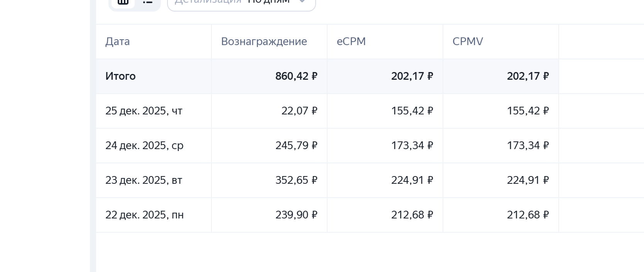Select the Итого row label
The height and width of the screenshot is (272, 644).
tap(120, 76)
